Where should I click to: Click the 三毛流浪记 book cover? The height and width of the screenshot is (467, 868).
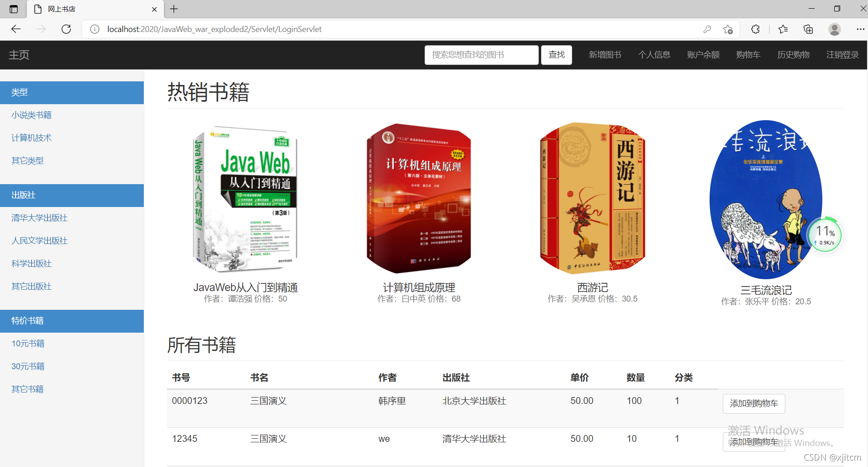point(766,200)
